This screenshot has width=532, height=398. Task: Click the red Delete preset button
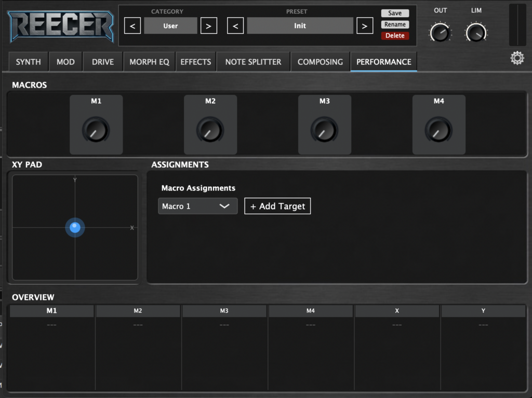[x=395, y=36]
